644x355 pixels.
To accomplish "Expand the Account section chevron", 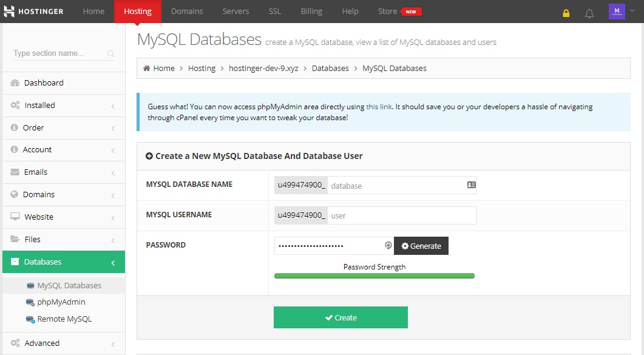I will pyautogui.click(x=113, y=150).
